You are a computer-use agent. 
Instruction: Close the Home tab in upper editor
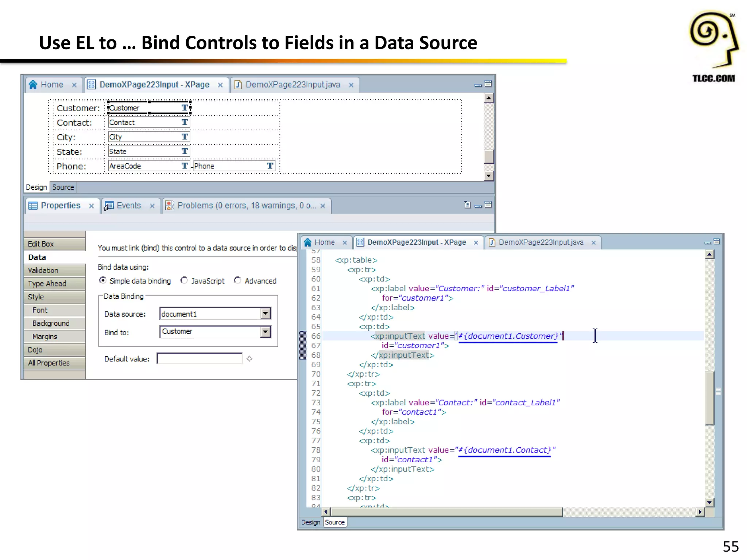point(74,85)
